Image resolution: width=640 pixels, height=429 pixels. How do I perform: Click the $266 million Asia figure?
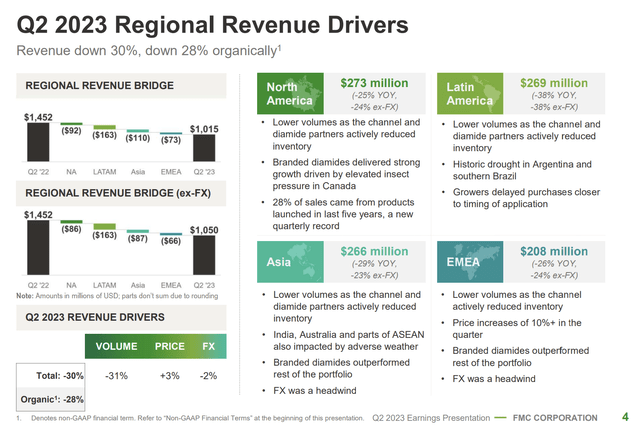(x=374, y=251)
